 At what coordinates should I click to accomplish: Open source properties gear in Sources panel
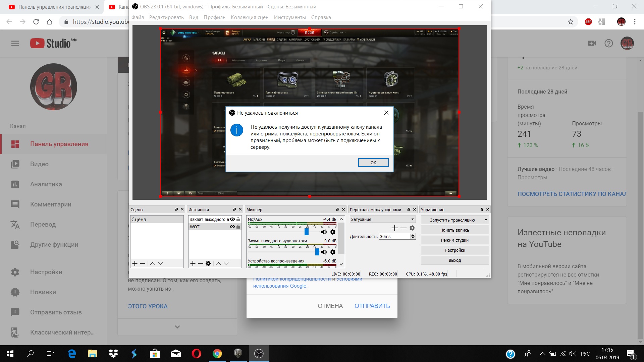click(208, 263)
